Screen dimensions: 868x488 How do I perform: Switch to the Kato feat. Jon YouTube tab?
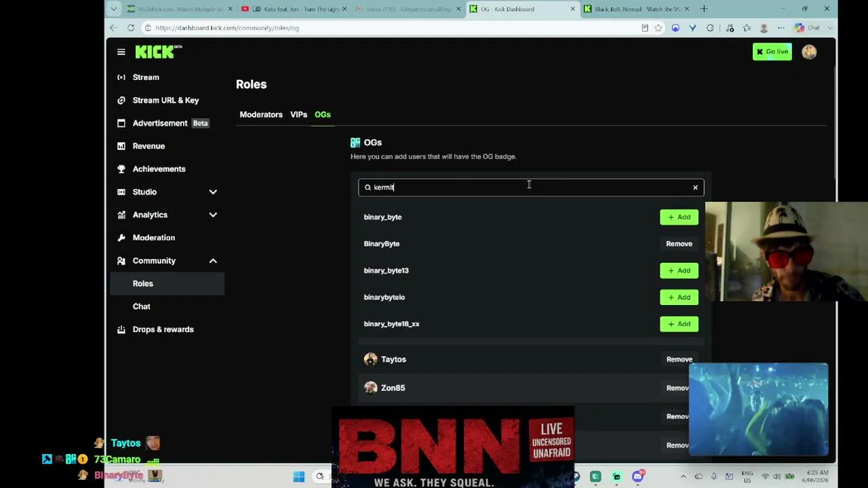pyautogui.click(x=295, y=9)
